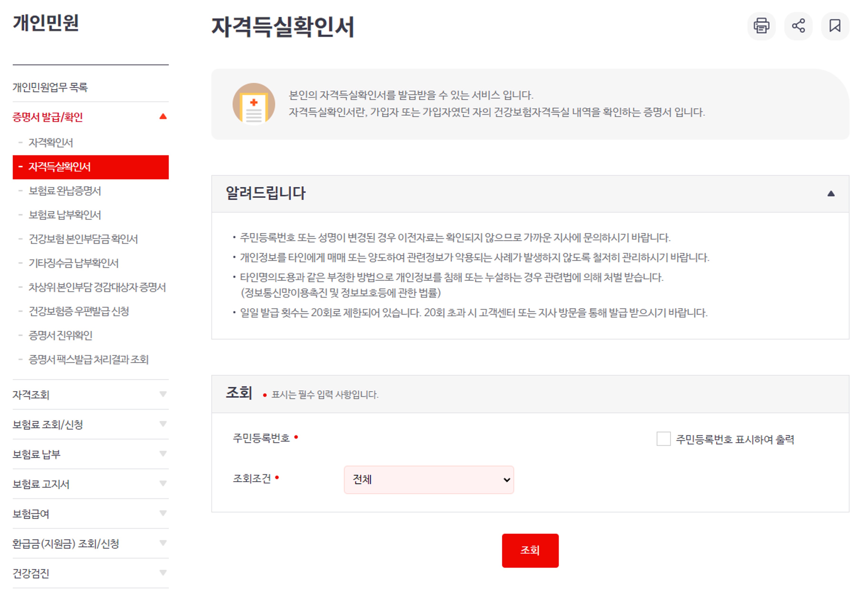Click the medical document icon in info banner
Screen dimensions: 868x589
[x=254, y=104]
